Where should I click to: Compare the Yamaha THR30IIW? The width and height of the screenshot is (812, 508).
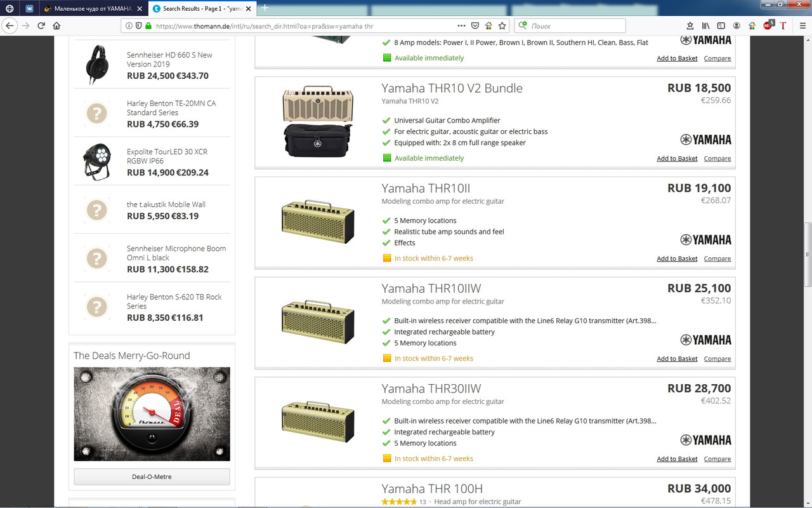[x=717, y=458]
